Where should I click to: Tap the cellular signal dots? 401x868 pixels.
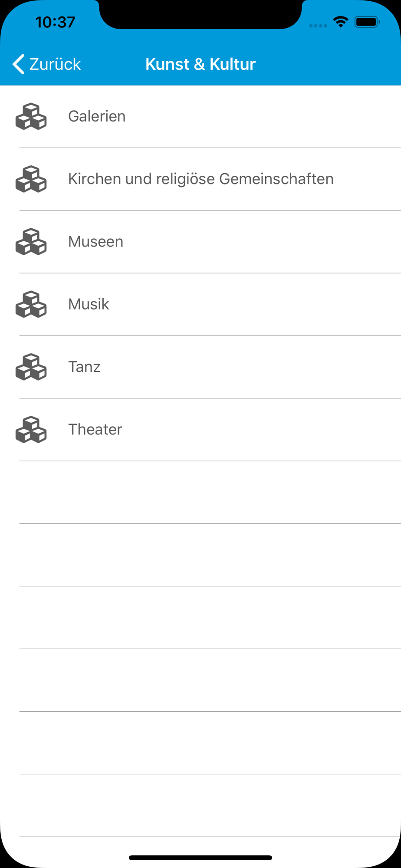click(x=318, y=26)
